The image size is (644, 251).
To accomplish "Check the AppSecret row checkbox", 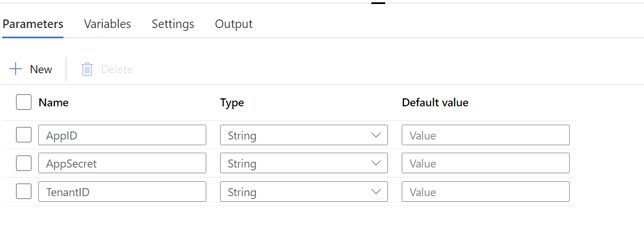I will point(24,163).
